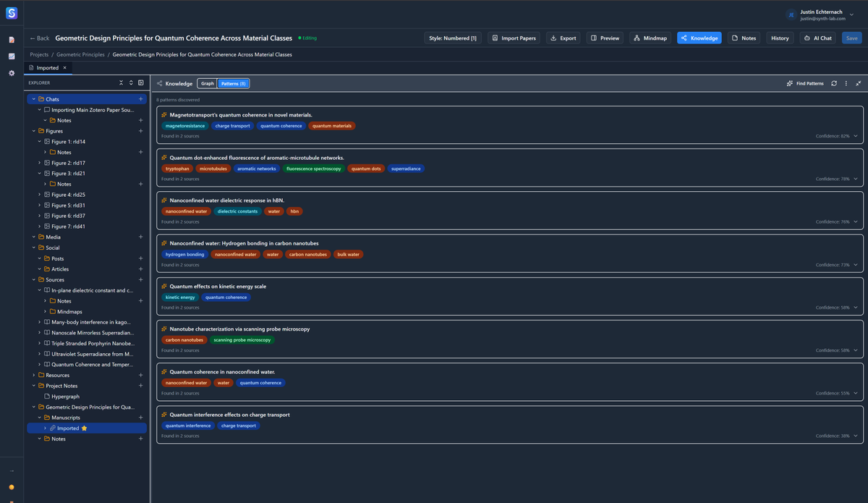Click the Save button
This screenshot has width=868, height=503.
pos(851,38)
